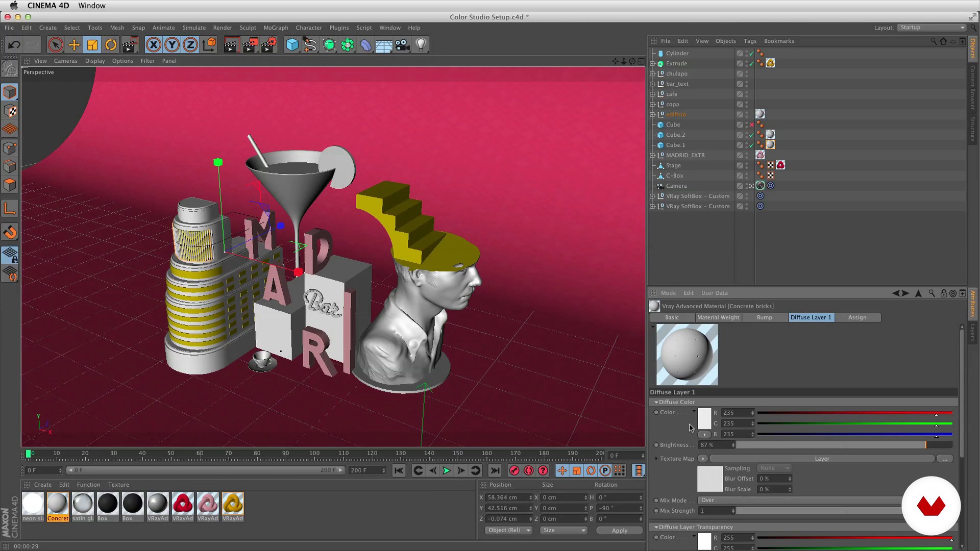Enable Polygons mode in left toolbar
980x551 pixels.
pos(10,185)
